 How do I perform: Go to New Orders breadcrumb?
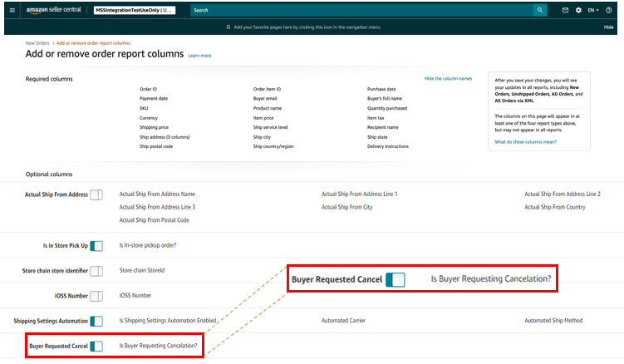click(37, 42)
